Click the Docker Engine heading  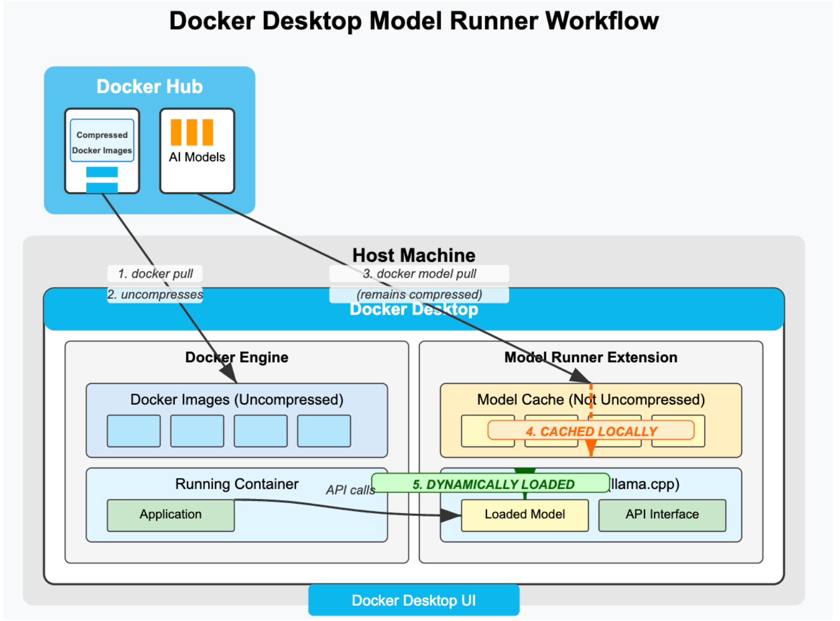(237, 357)
